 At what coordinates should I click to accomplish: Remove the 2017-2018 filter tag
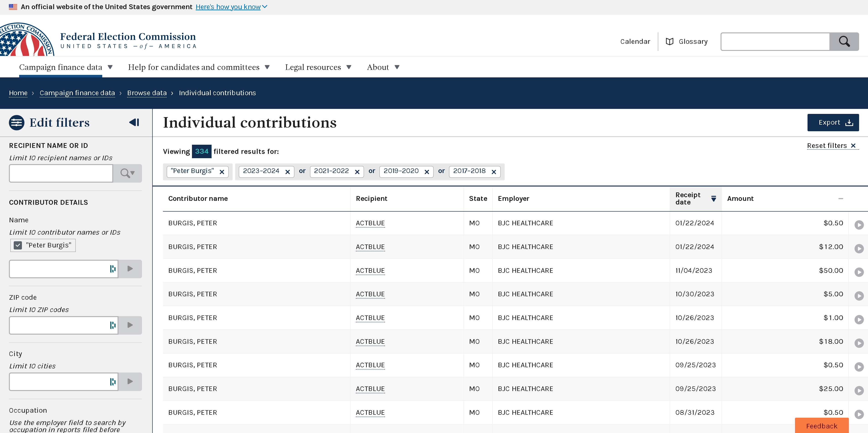coord(494,172)
